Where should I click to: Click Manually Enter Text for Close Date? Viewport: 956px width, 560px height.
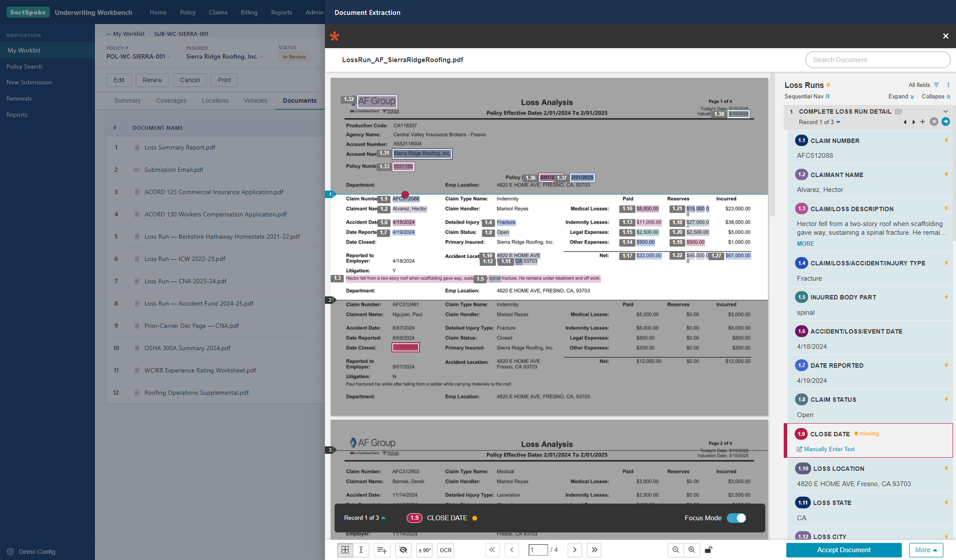pyautogui.click(x=825, y=449)
